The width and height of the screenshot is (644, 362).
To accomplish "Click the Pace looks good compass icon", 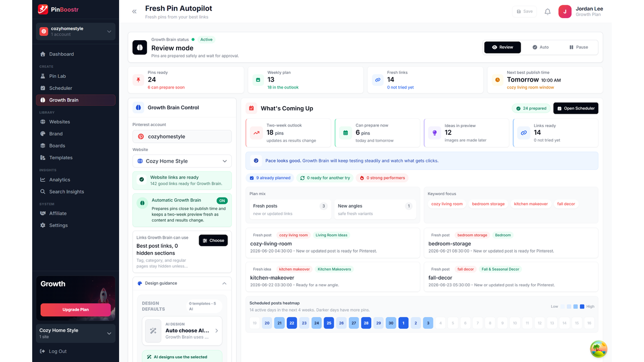I will click(x=256, y=160).
